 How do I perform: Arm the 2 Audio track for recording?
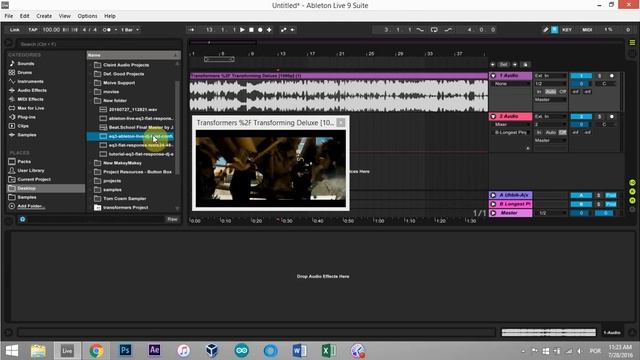[612, 117]
